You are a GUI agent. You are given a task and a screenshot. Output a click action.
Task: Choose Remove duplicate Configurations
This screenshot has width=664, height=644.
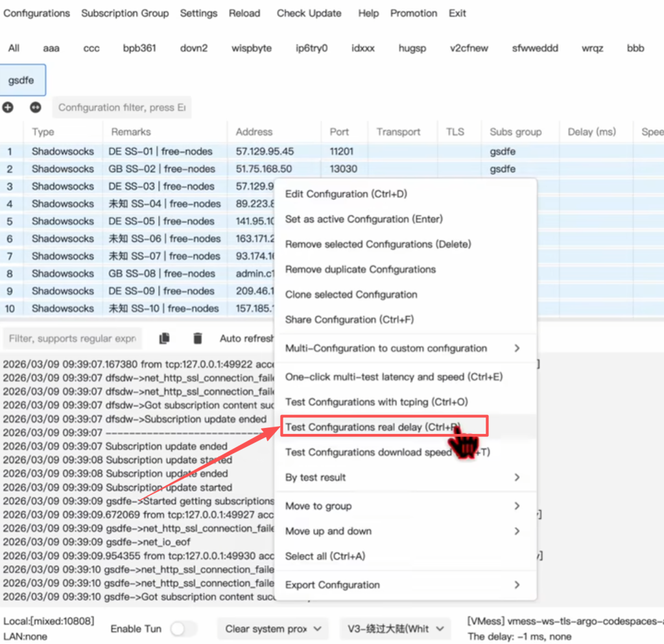coord(361,269)
